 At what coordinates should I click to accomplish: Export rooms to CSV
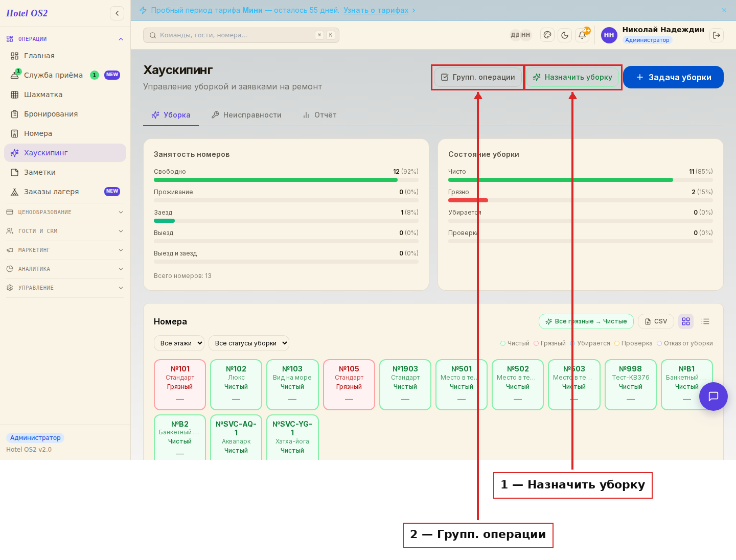pos(656,321)
